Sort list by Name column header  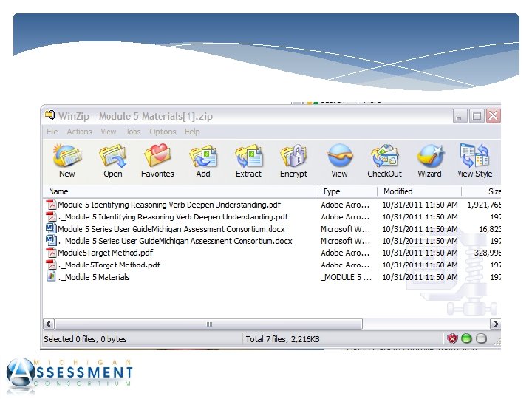180,191
